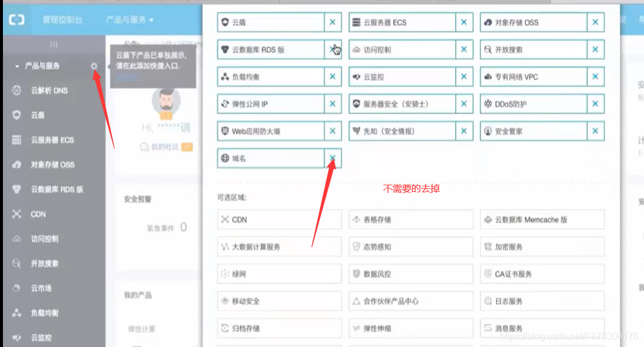Remove Web应用防火墙 from selected shortcuts
644x347 pixels.
(333, 131)
